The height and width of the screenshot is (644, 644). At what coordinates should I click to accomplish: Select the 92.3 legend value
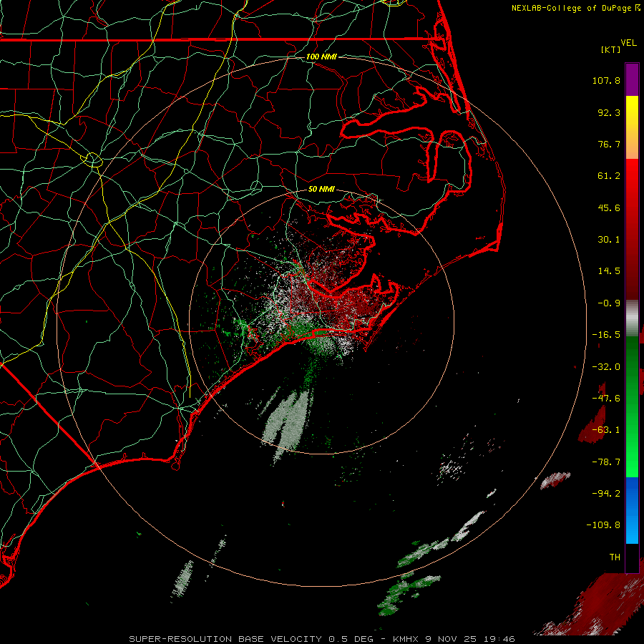click(609, 112)
